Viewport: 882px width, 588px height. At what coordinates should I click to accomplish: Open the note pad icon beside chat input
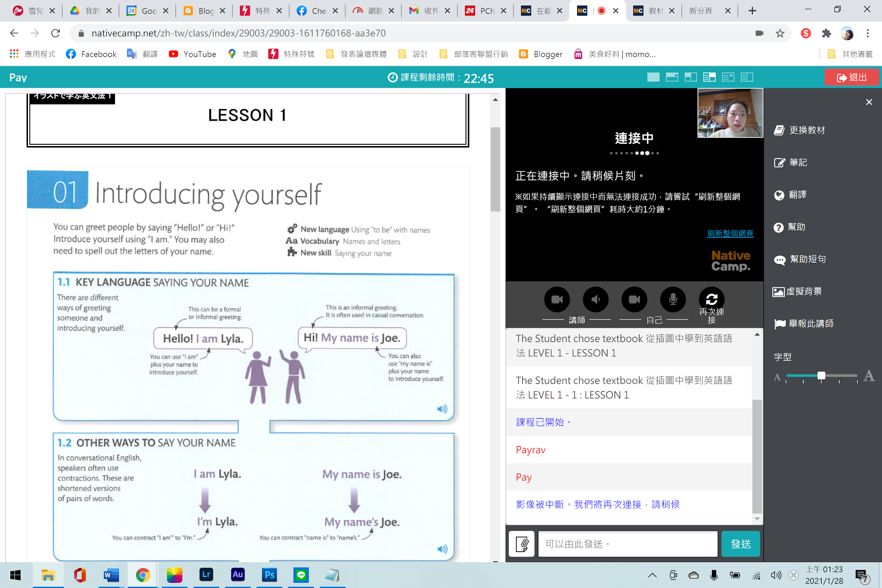pyautogui.click(x=522, y=544)
